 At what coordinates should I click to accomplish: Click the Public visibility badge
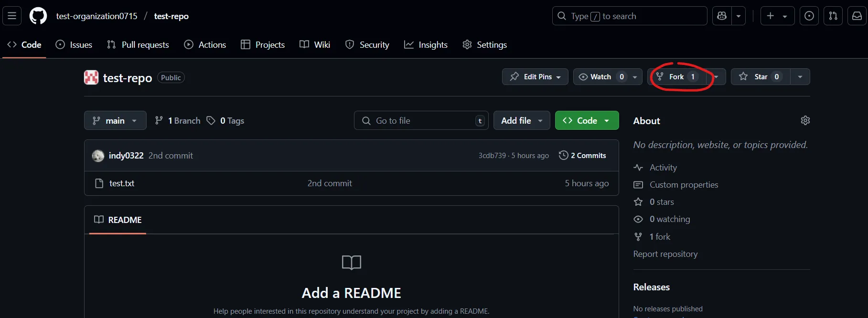click(x=171, y=77)
